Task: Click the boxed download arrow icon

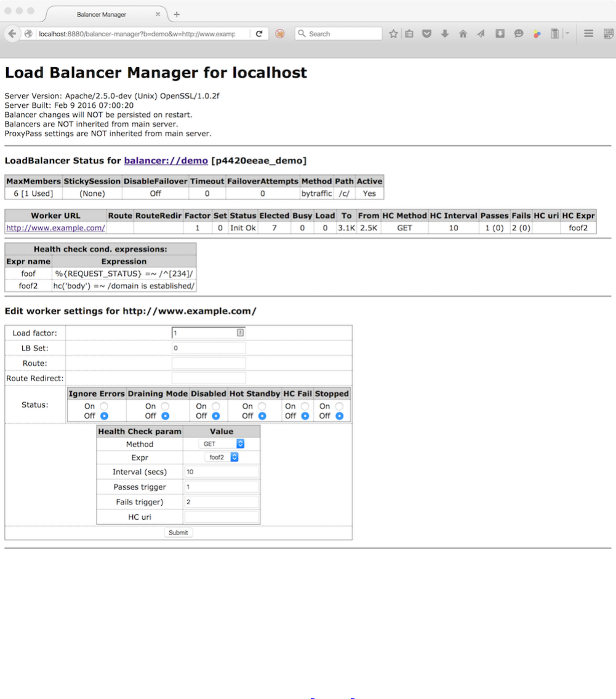Action: (x=500, y=34)
